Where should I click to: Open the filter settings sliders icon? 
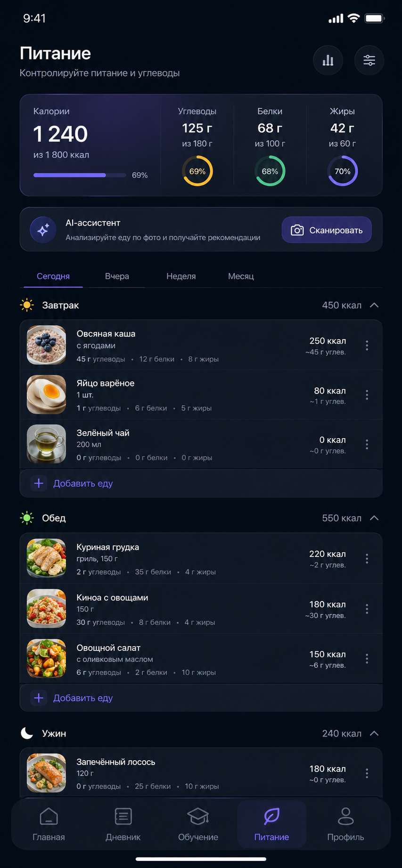click(x=369, y=60)
